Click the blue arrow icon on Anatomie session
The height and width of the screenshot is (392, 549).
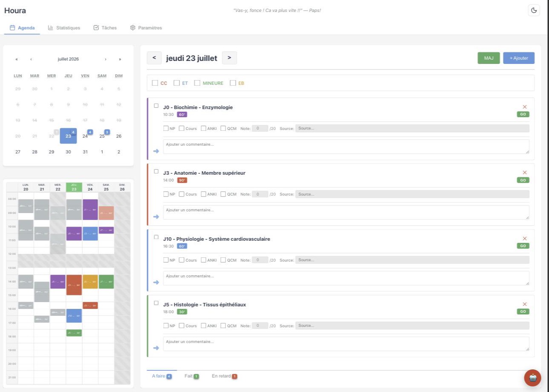tap(156, 217)
